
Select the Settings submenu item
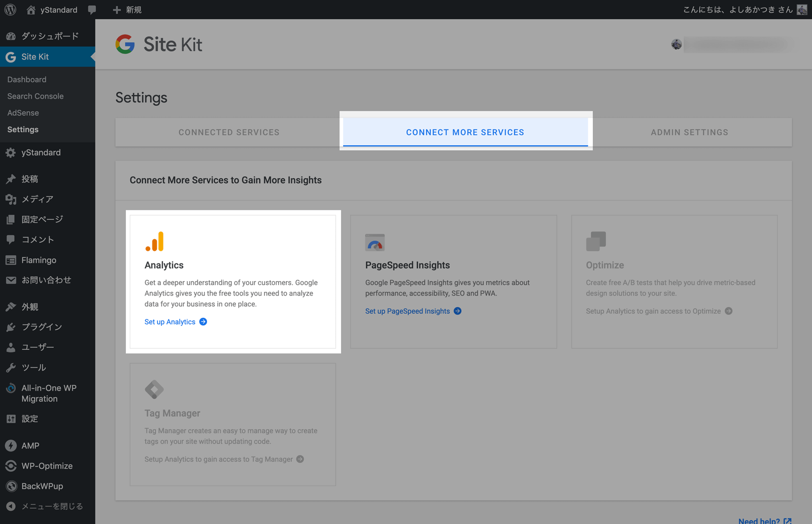(23, 129)
